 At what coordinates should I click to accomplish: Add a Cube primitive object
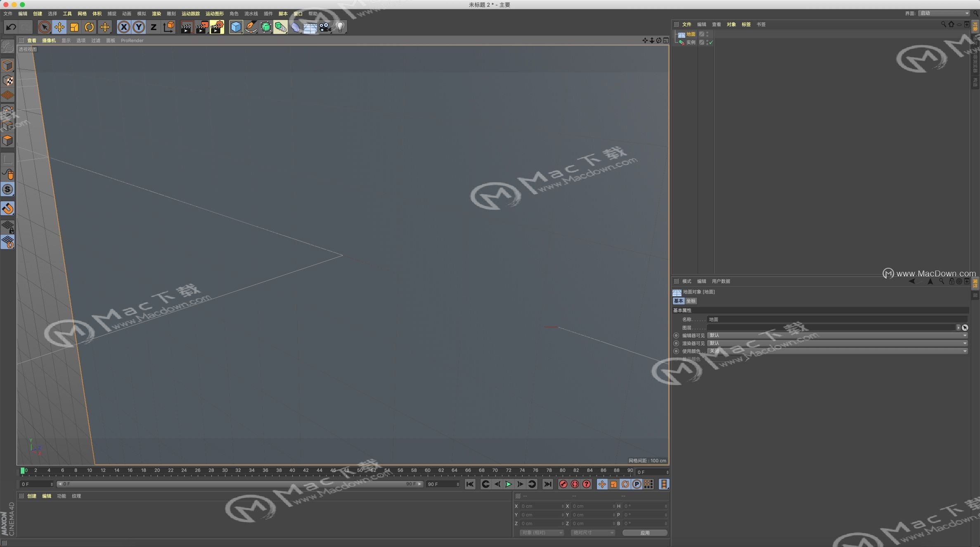point(236,27)
